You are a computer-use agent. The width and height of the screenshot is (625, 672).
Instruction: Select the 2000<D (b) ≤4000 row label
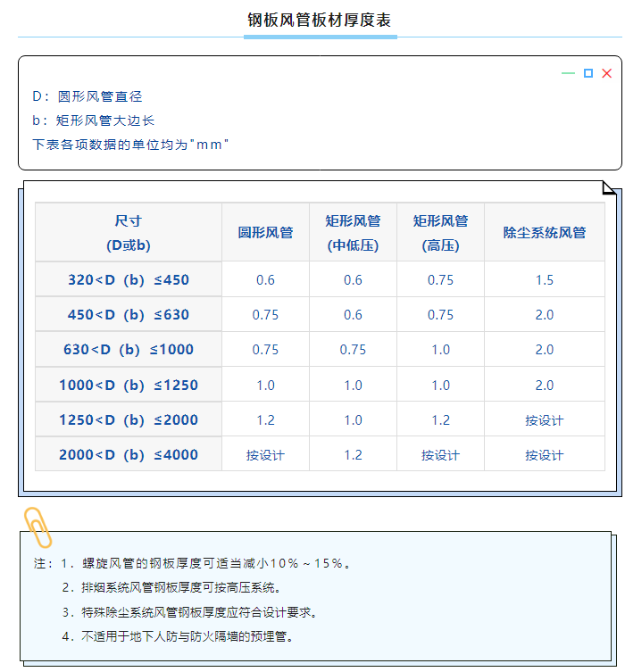(x=129, y=455)
